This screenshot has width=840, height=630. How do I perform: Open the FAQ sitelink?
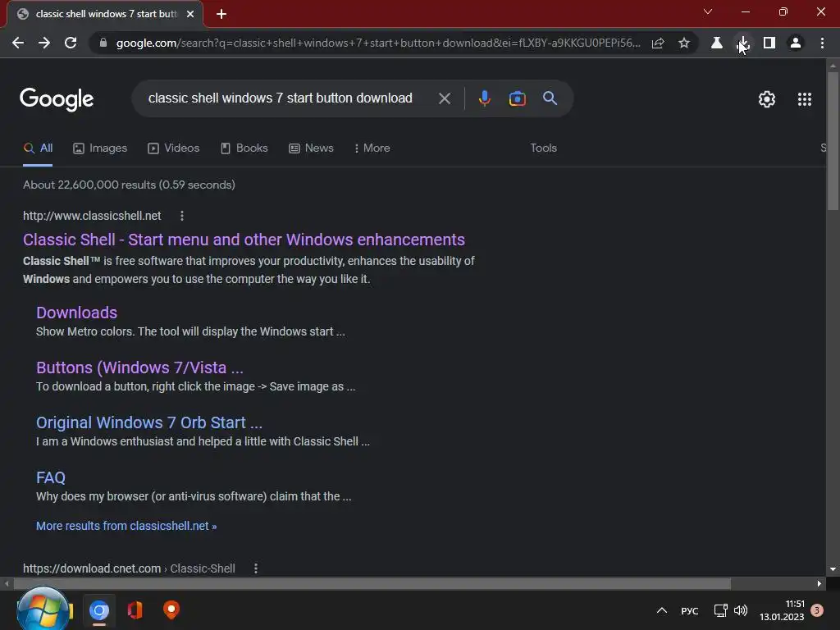pyautogui.click(x=51, y=477)
